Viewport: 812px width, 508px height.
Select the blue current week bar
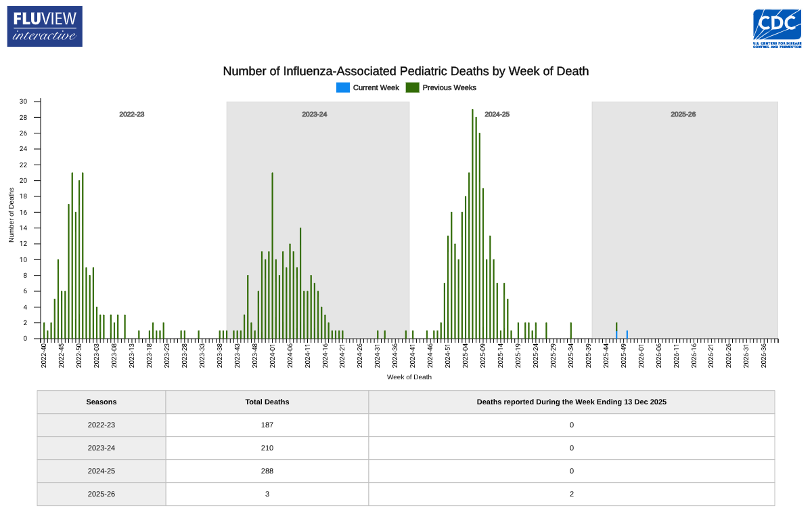(x=627, y=335)
